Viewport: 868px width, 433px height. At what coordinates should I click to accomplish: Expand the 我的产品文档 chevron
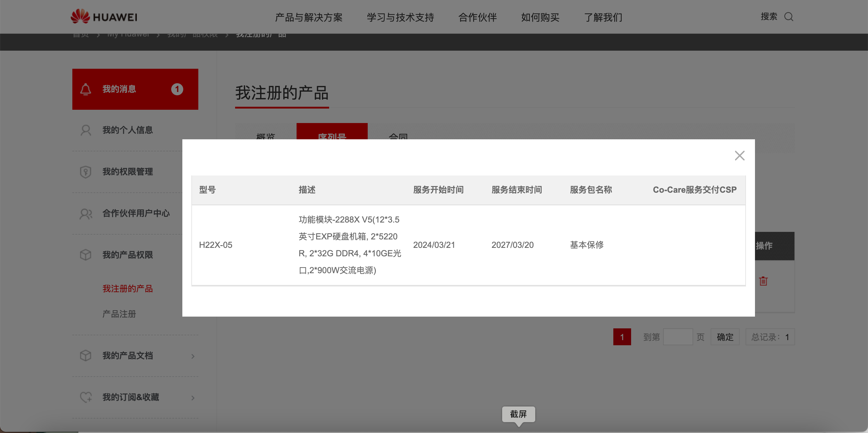[193, 356]
